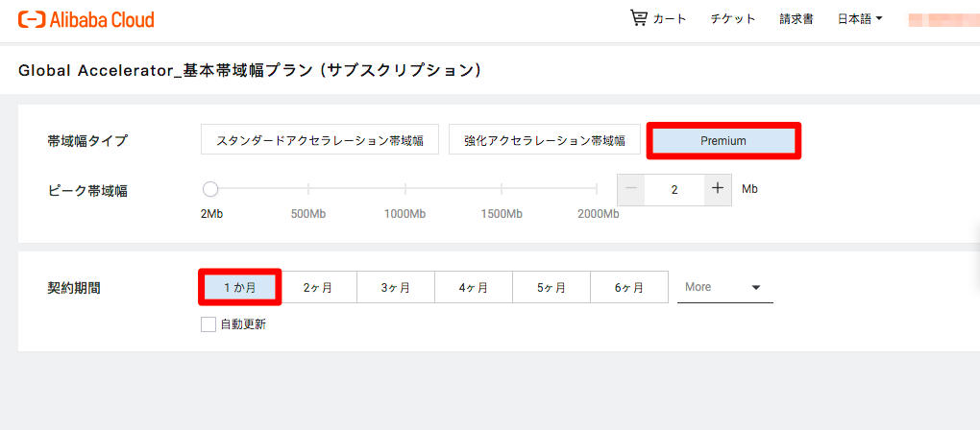This screenshot has height=430, width=980.
Task: Click the 2000Mb slider label
Action: 599,214
